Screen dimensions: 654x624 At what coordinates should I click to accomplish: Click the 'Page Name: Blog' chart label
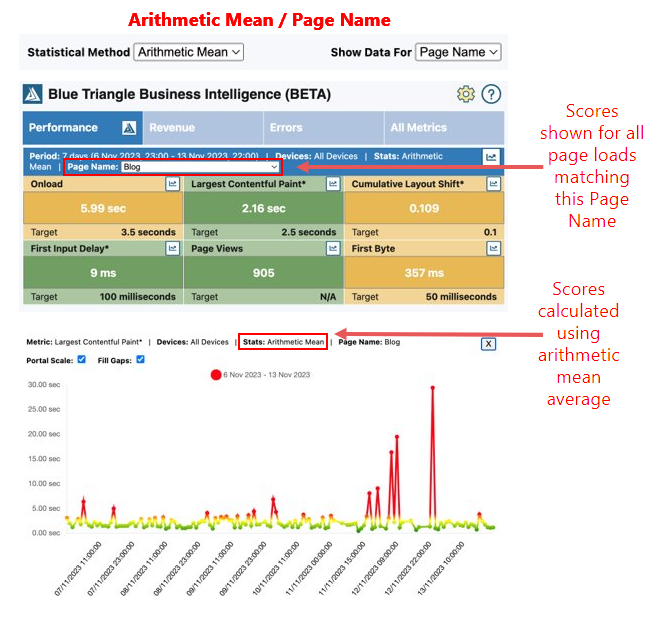click(x=369, y=342)
